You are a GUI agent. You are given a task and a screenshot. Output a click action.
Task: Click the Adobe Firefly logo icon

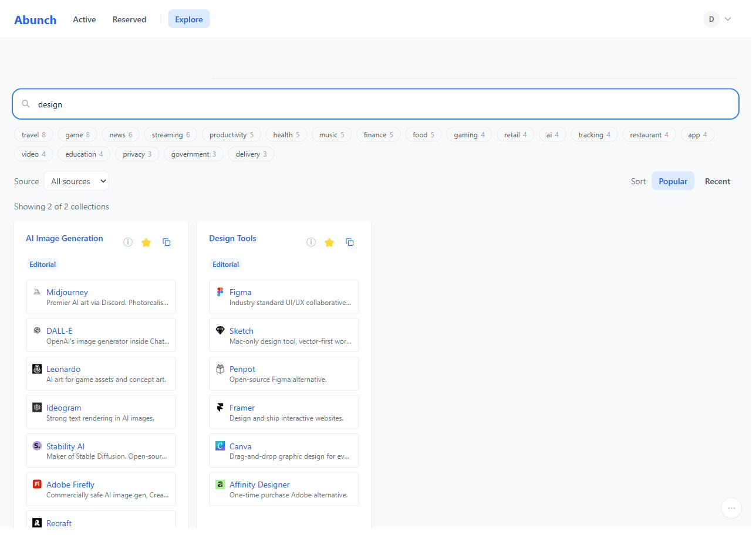[37, 484]
